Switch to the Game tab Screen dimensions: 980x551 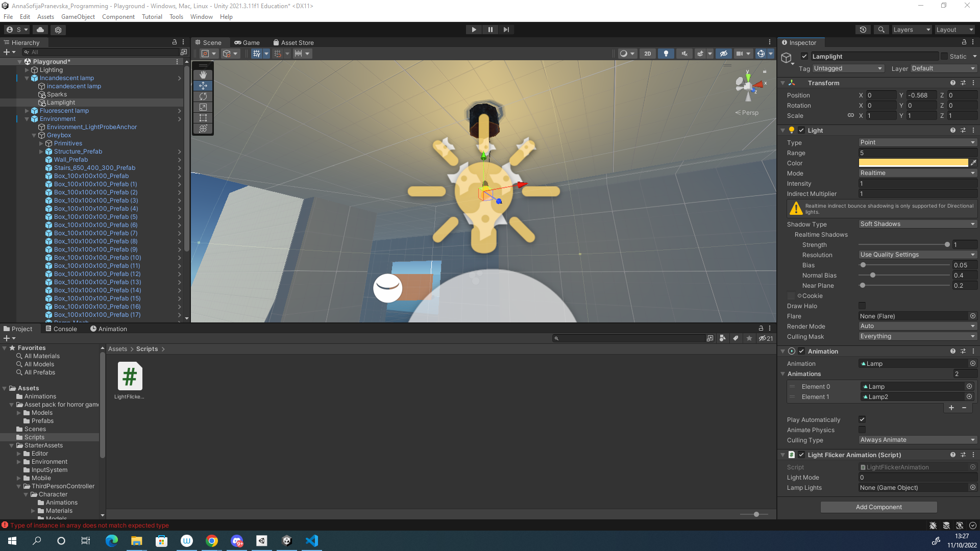247,43
